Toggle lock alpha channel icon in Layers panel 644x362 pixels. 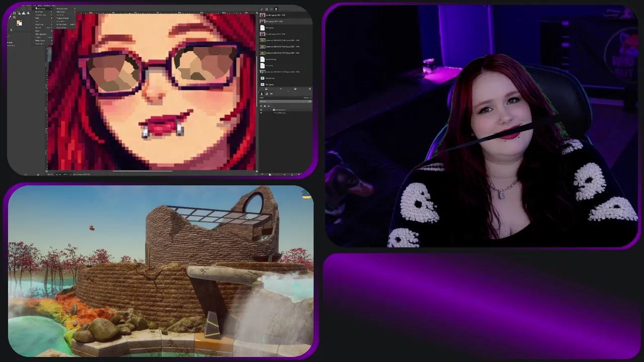click(x=269, y=106)
